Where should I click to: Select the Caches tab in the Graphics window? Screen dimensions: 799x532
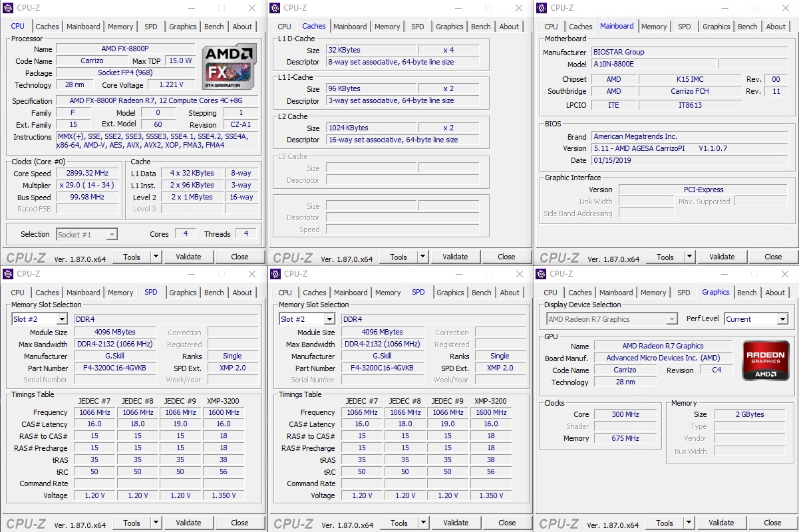[x=580, y=293]
